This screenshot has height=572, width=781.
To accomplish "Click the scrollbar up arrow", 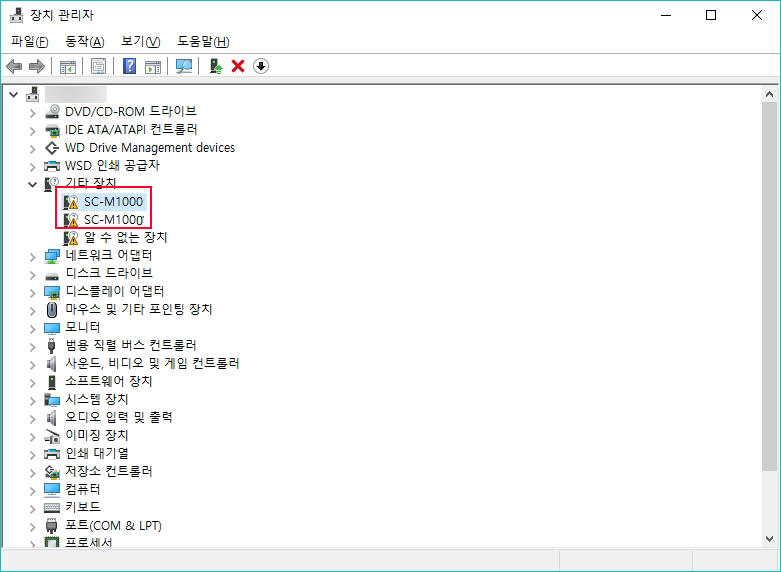I will [x=769, y=94].
